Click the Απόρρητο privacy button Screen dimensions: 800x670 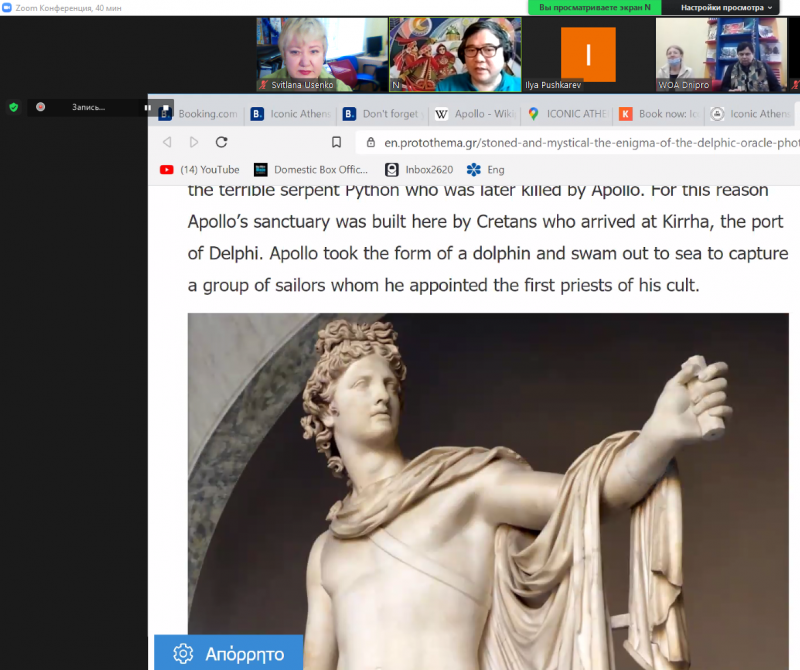click(229, 653)
